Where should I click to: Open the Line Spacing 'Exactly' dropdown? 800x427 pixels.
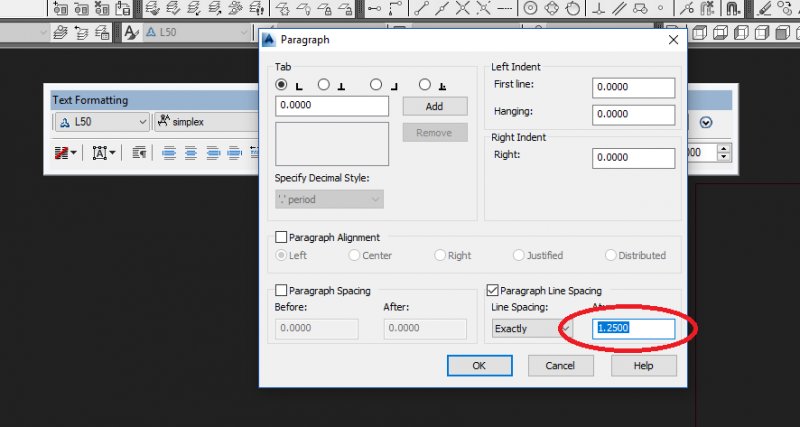tap(532, 329)
